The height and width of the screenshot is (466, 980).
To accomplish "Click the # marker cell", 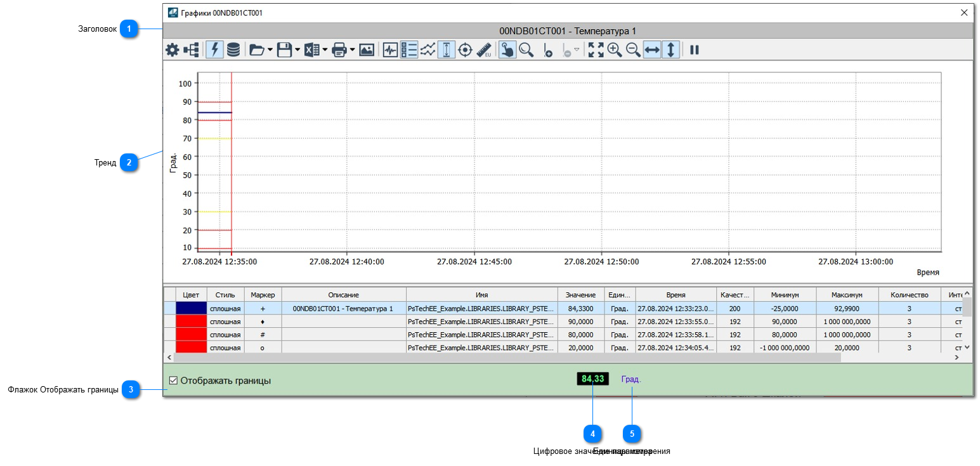I will point(263,334).
